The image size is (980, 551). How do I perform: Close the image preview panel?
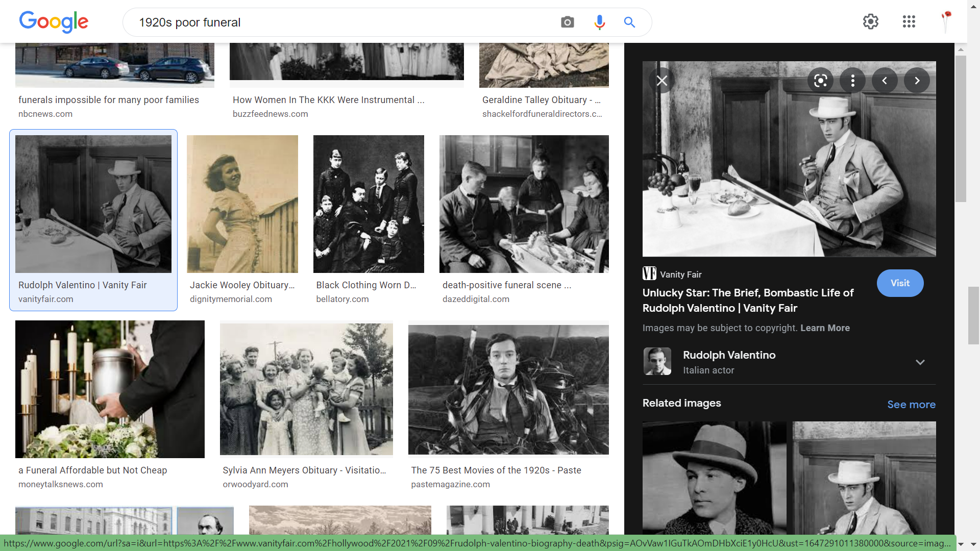(661, 81)
